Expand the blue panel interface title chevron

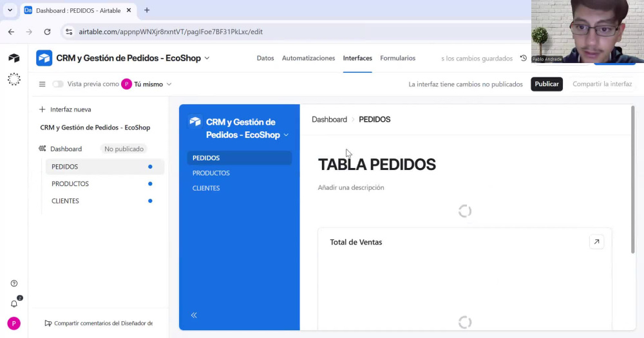pyautogui.click(x=287, y=135)
